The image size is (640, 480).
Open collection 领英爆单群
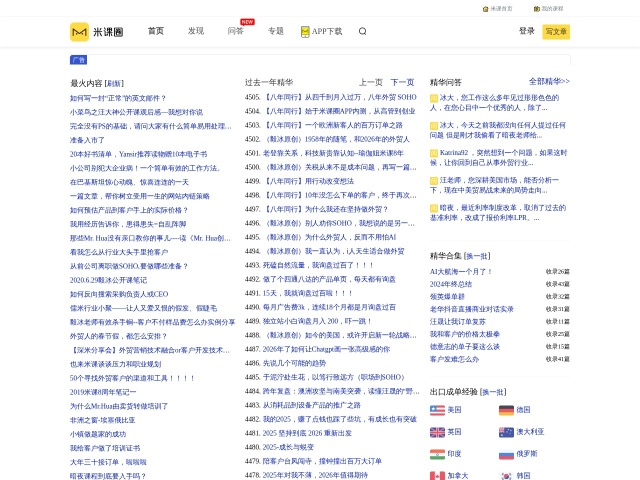tap(447, 297)
